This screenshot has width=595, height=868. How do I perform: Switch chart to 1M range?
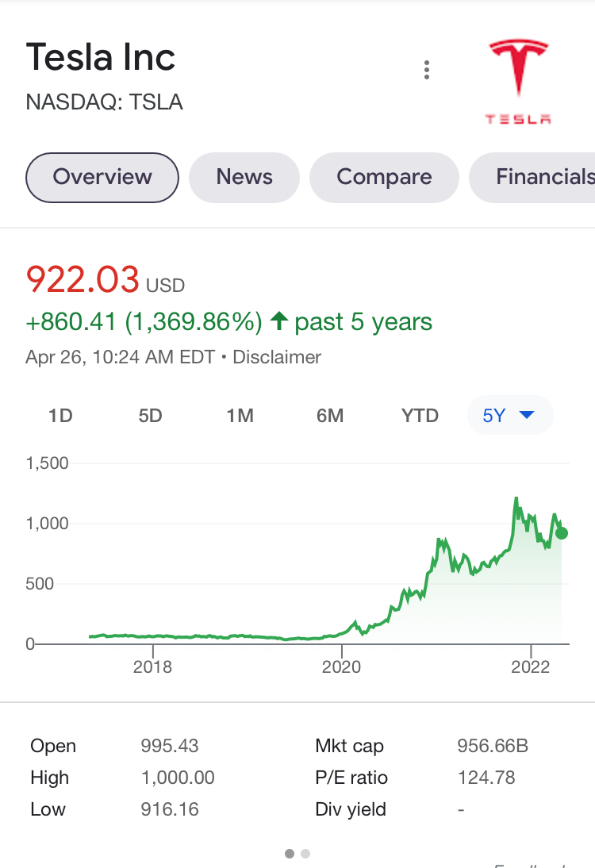[240, 415]
